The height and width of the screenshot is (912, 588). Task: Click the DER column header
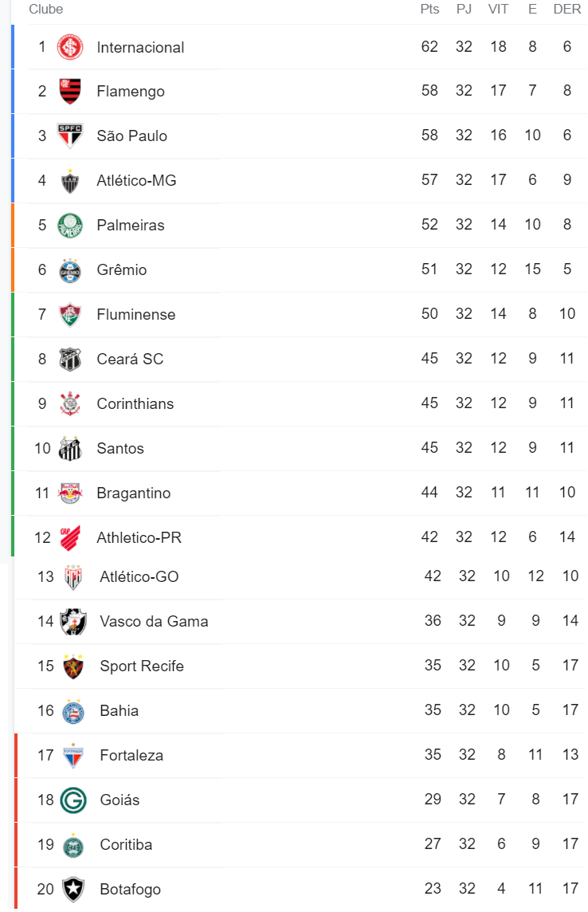click(567, 10)
